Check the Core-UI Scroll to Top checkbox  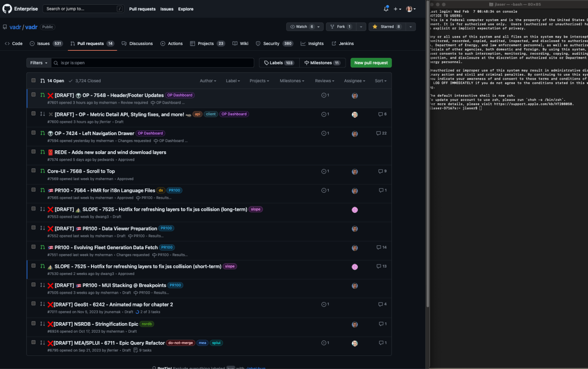click(x=34, y=171)
